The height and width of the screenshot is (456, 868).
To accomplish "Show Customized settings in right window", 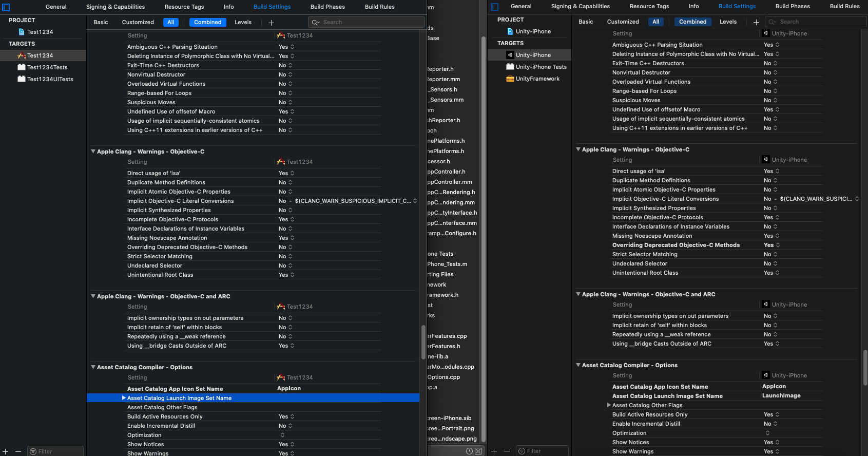I will 623,22.
